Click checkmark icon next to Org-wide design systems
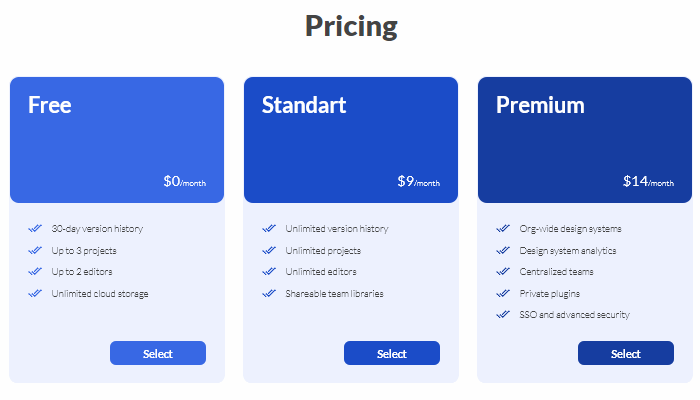 (x=503, y=229)
